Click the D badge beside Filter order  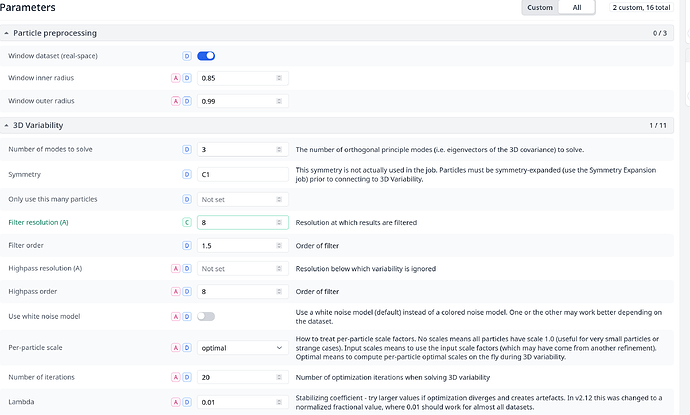tap(186, 245)
